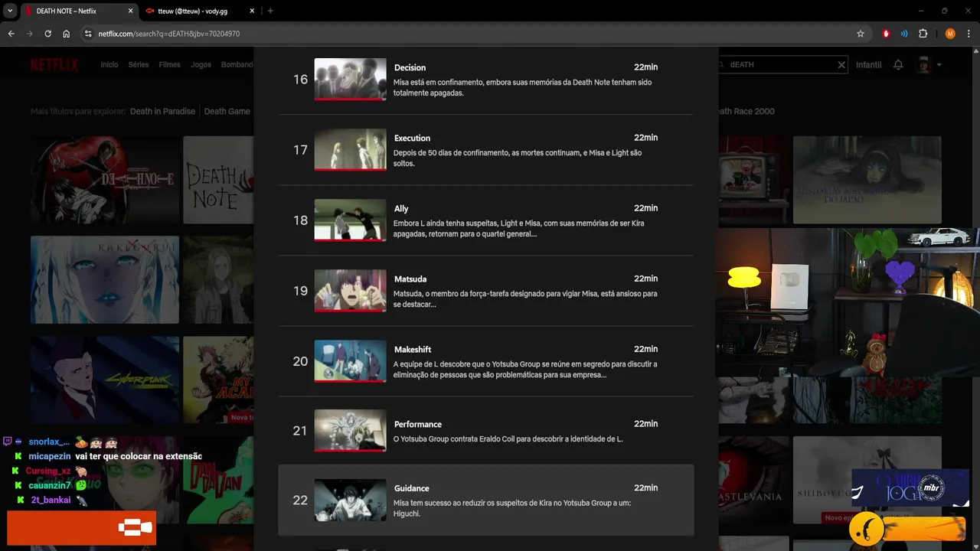Viewport: 980px width, 551px height.
Task: Click chat user micapezin name
Action: tap(49, 456)
